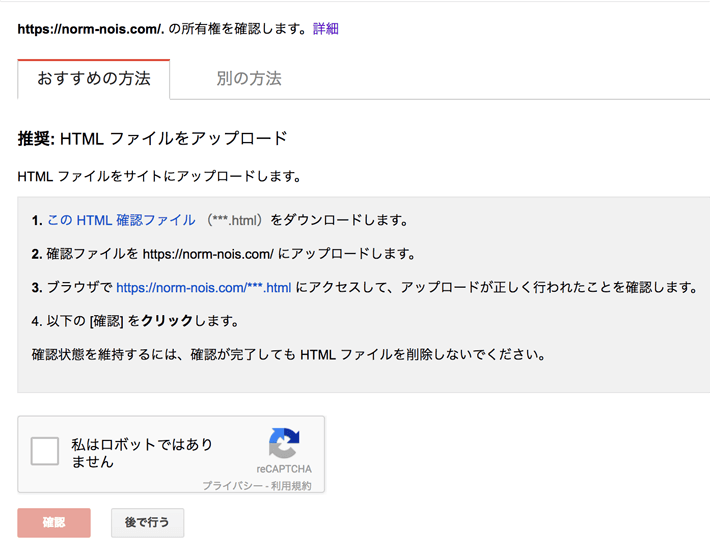This screenshot has height=554, width=710.
Task: Switch to the 別の方法 tab
Action: (249, 78)
